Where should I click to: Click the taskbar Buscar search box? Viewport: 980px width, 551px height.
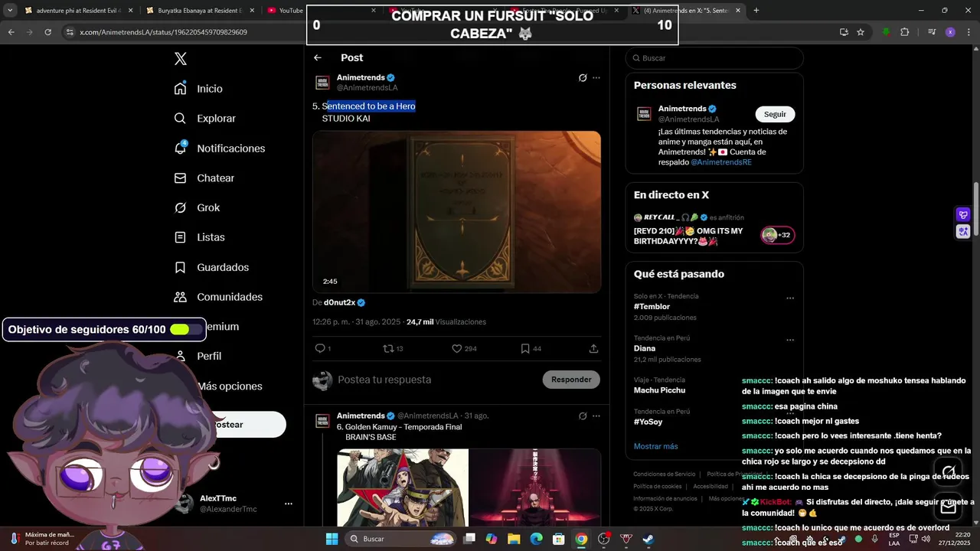click(402, 539)
